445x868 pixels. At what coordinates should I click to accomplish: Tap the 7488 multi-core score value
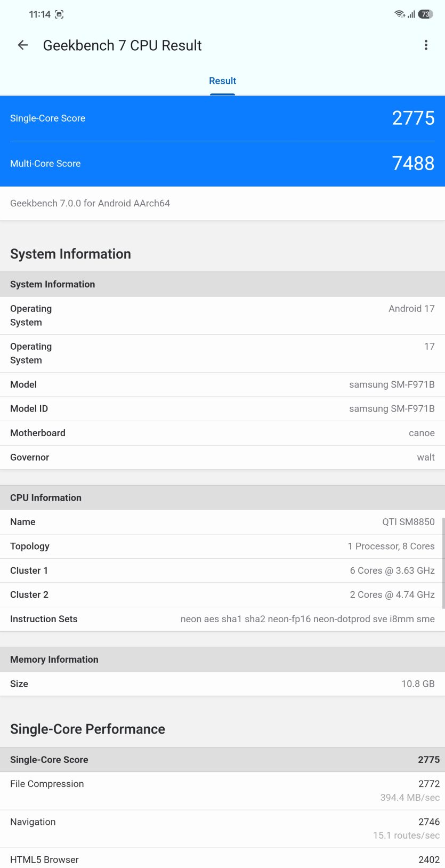pyautogui.click(x=413, y=163)
